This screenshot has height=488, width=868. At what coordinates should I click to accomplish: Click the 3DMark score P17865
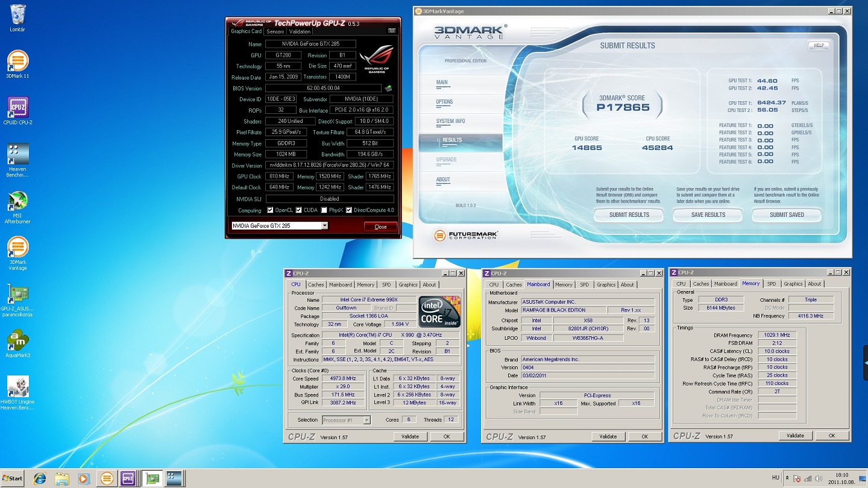pos(623,107)
